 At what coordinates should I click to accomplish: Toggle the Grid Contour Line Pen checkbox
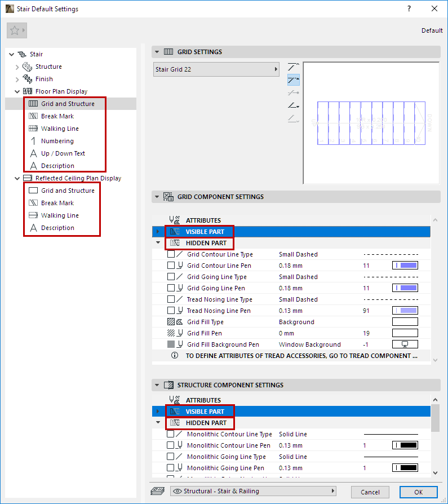click(171, 266)
